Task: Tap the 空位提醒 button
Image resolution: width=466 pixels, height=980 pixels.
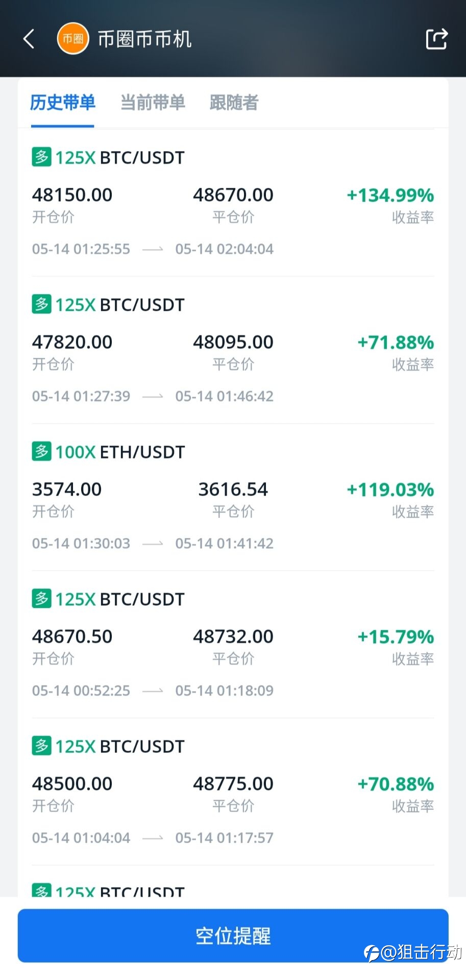Action: [233, 936]
